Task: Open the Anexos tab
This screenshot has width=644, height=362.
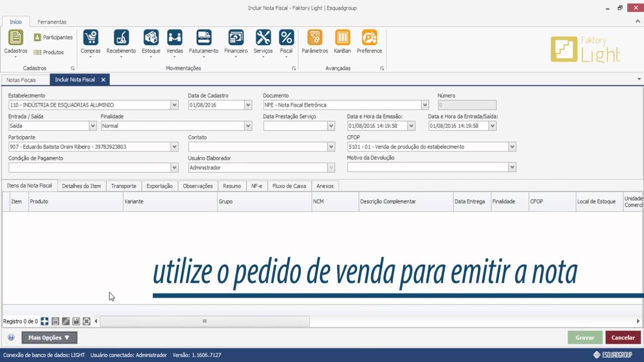Action: tap(325, 186)
